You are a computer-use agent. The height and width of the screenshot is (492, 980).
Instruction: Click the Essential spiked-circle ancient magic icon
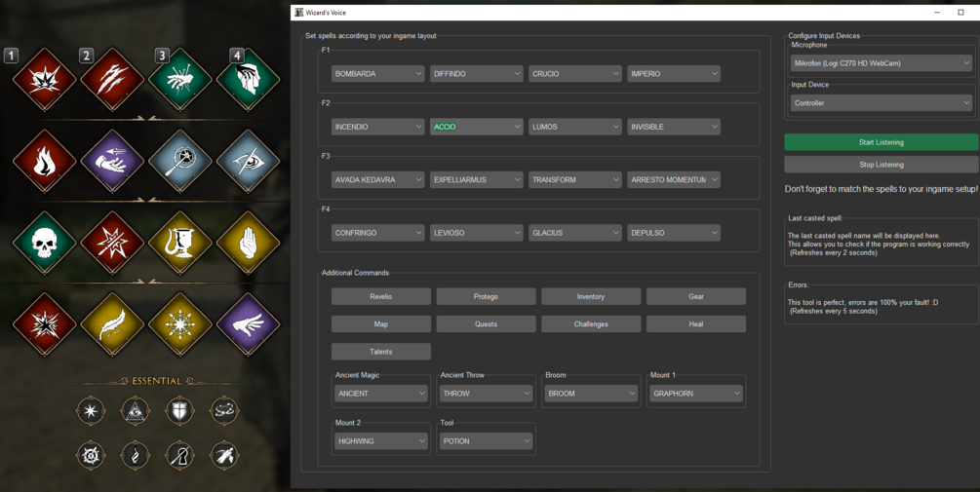pyautogui.click(x=91, y=455)
